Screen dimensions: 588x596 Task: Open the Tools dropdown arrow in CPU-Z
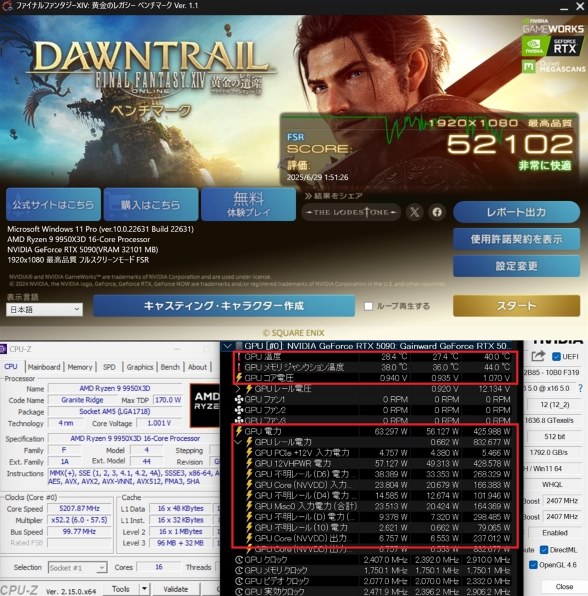pos(144,589)
